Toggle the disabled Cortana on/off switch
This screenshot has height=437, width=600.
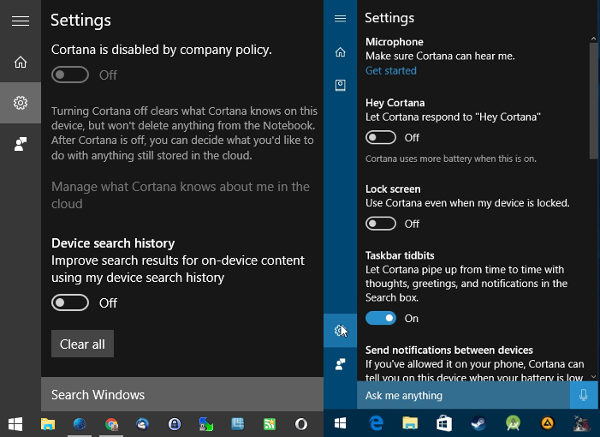point(70,75)
